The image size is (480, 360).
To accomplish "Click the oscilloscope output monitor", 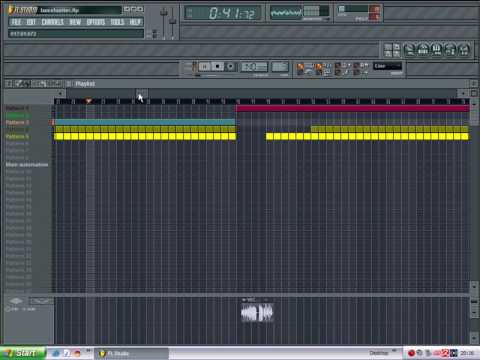I will tap(286, 13).
